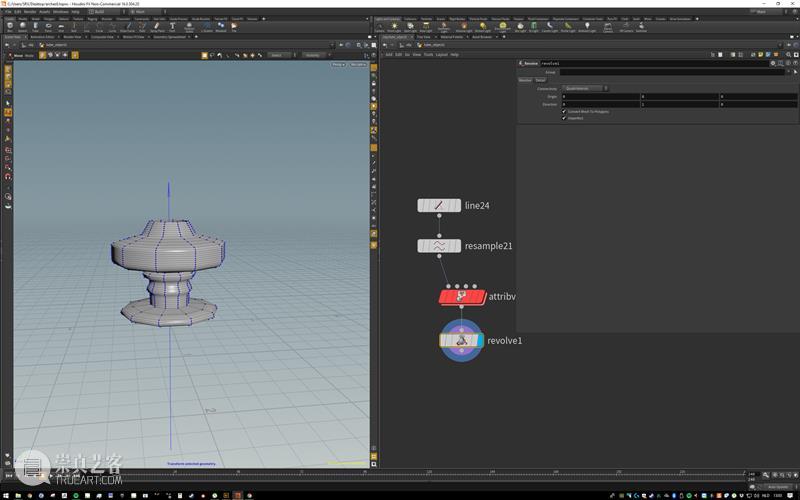Open the network editor Layout menu
The width and height of the screenshot is (800, 500).
coord(441,55)
